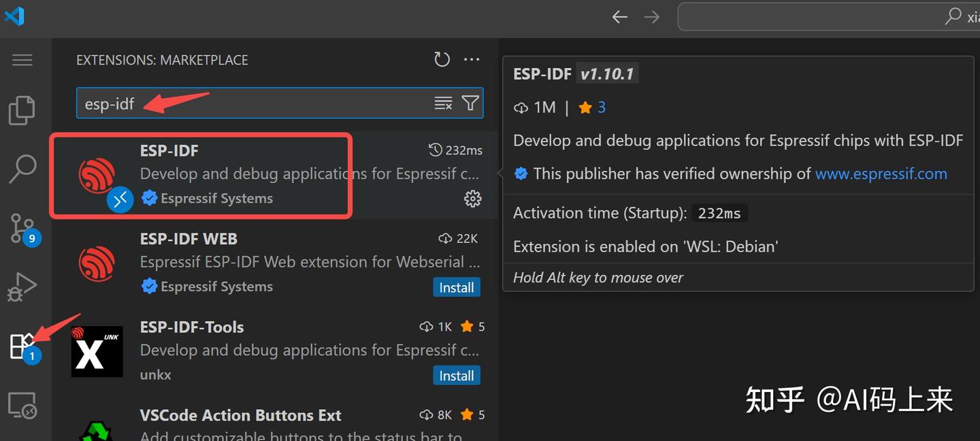Refresh the extensions marketplace list
This screenshot has width=980, height=441.
pyautogui.click(x=442, y=60)
